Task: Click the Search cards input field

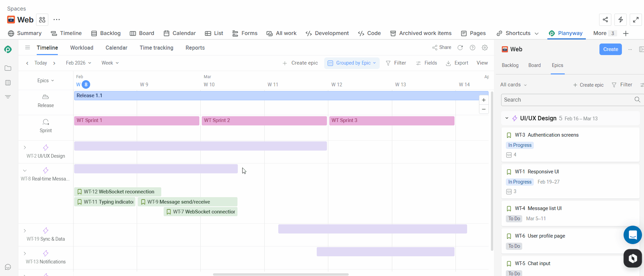Action: 567,100
